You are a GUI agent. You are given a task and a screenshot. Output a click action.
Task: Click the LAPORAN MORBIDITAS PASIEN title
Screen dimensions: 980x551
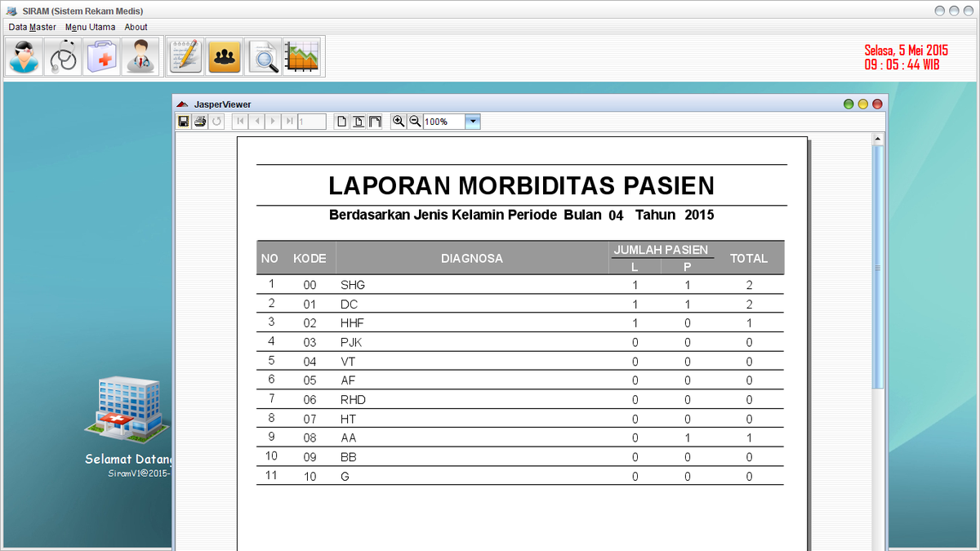(521, 185)
